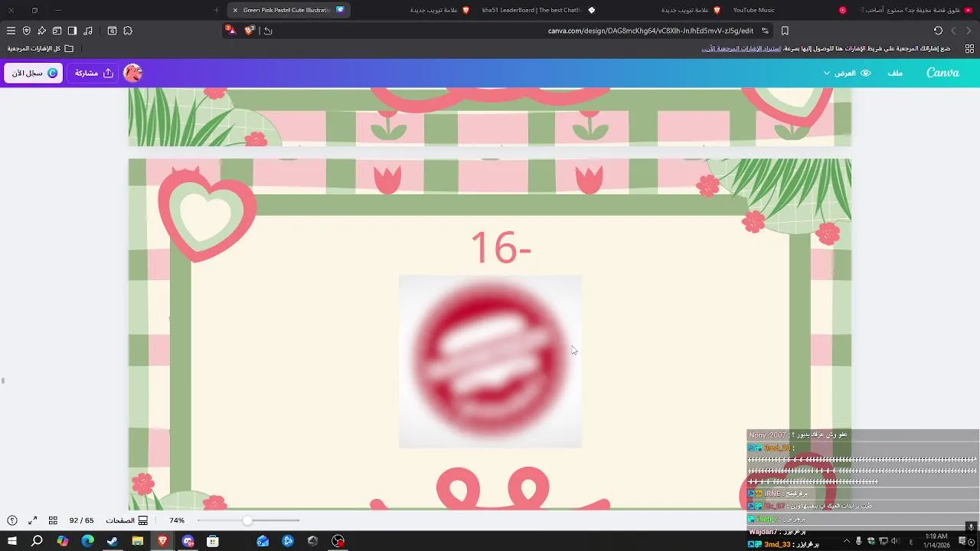The height and width of the screenshot is (551, 980).
Task: Open the Windows Start menu
Action: pyautogui.click(x=12, y=541)
